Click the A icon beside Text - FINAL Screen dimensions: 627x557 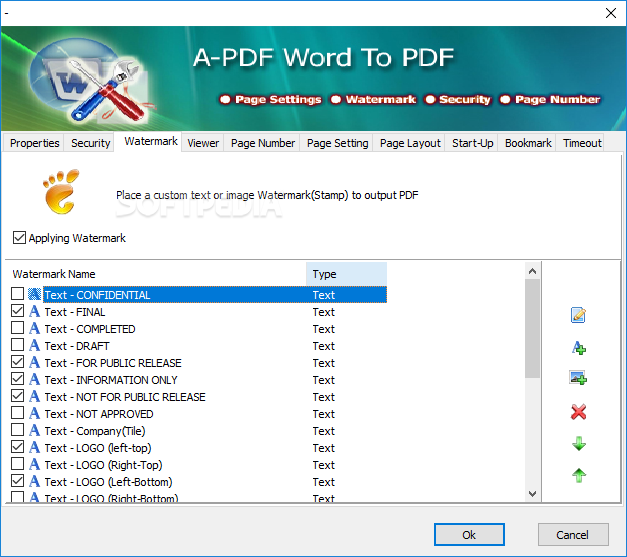coord(35,311)
